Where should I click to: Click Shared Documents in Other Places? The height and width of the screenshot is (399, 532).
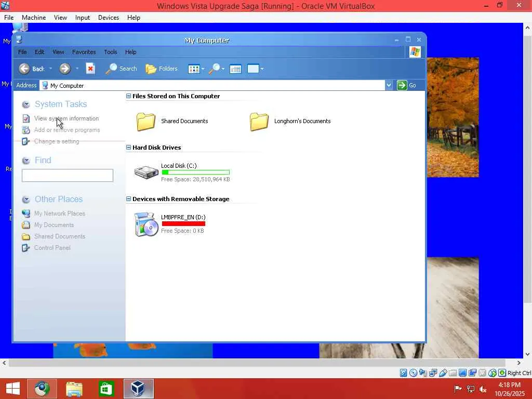[x=59, y=236]
